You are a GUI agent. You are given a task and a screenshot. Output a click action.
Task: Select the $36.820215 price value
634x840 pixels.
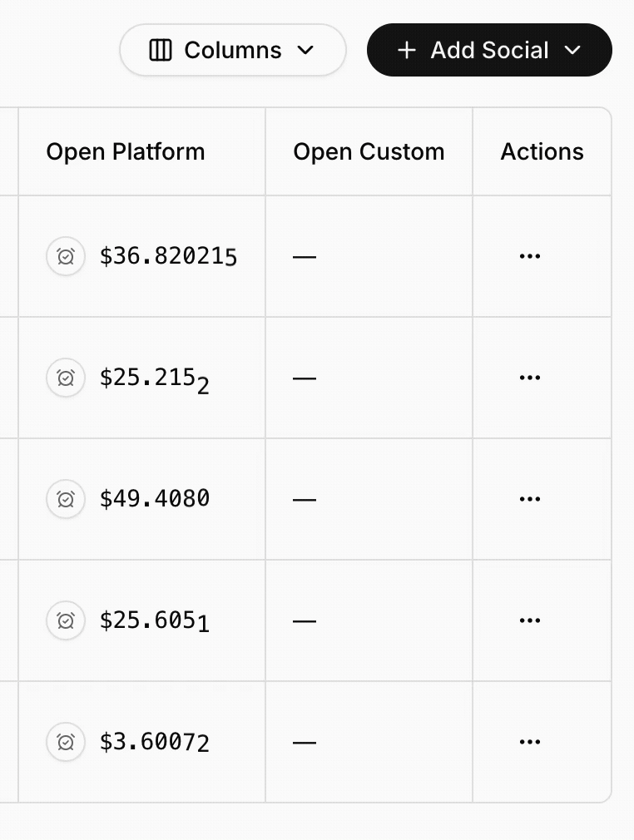[x=168, y=256]
